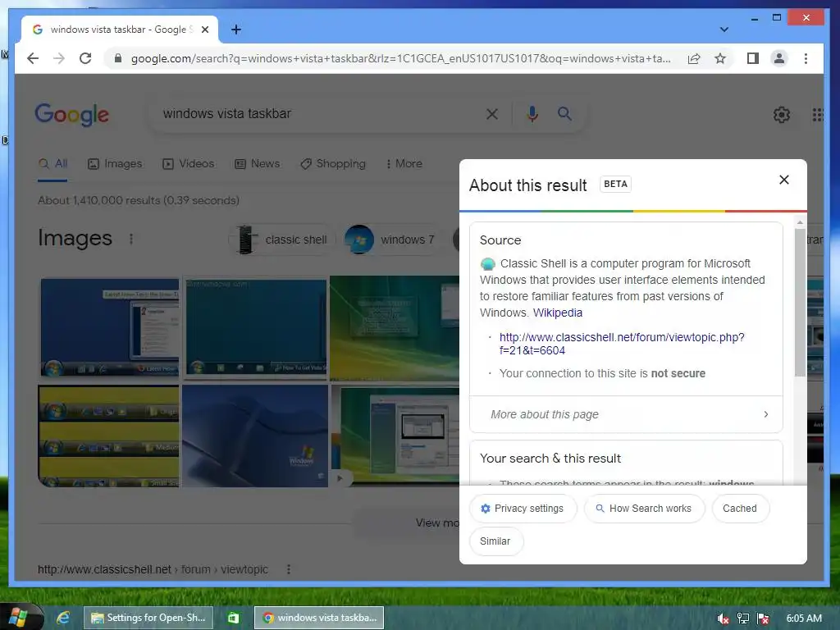The width and height of the screenshot is (840, 630).
Task: Open Google settings gear icon
Action: pos(782,114)
